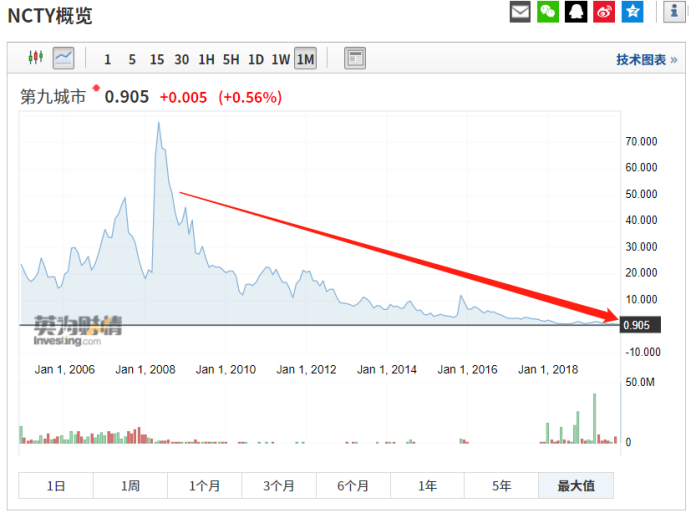The width and height of the screenshot is (692, 519).
Task: Click the 50.0M volume axis label
Action: 639,382
